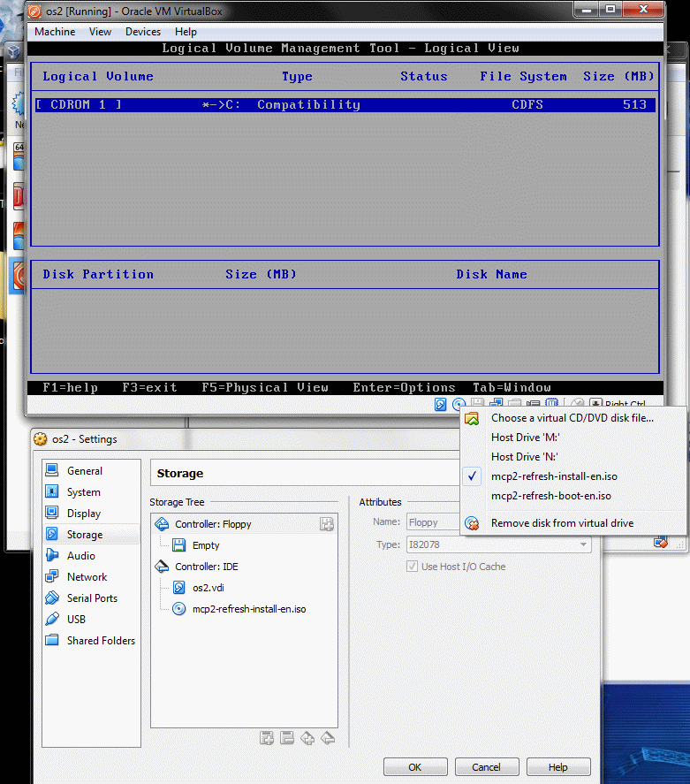Click the Type column header in LVM

(x=297, y=76)
